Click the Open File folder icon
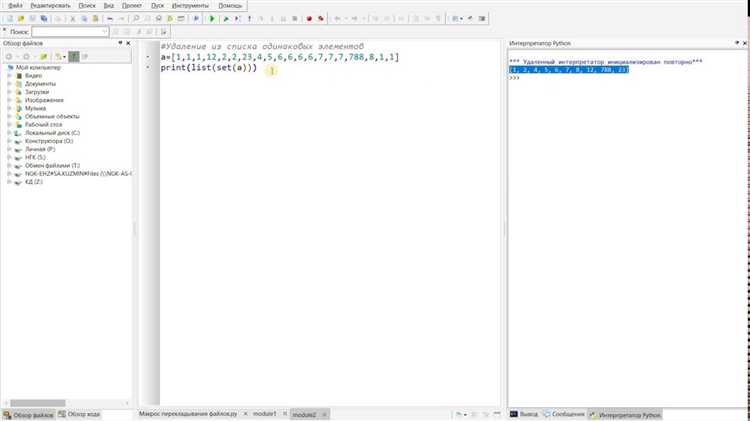Screen dimensions: 750x421 [x=21, y=19]
